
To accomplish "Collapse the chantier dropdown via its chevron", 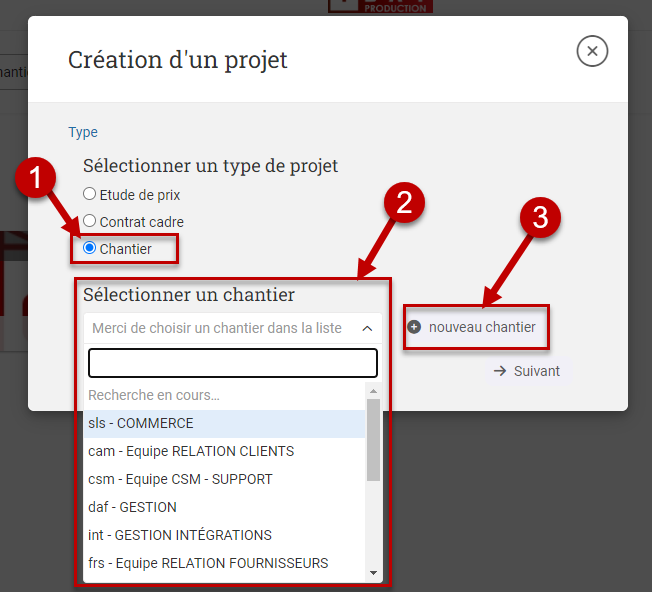I will click(x=367, y=328).
